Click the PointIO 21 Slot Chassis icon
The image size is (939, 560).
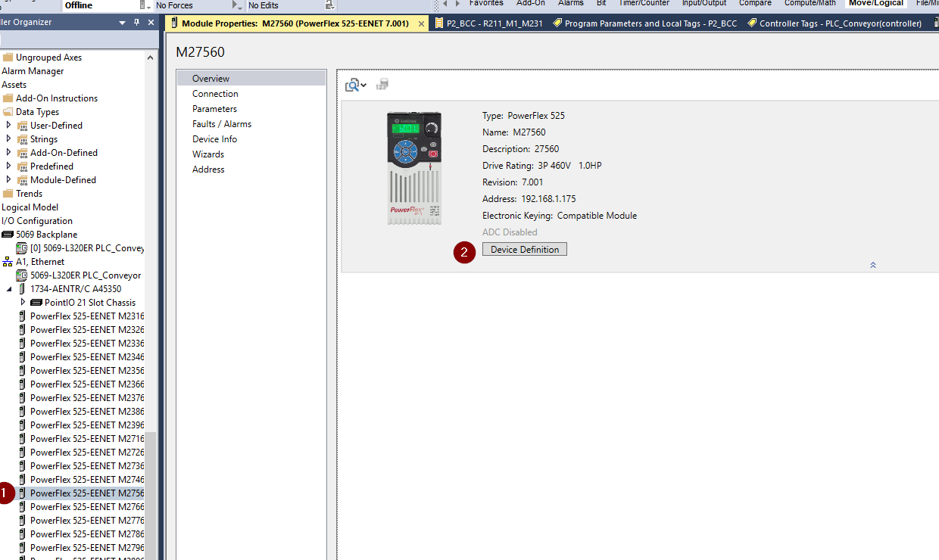coord(36,303)
